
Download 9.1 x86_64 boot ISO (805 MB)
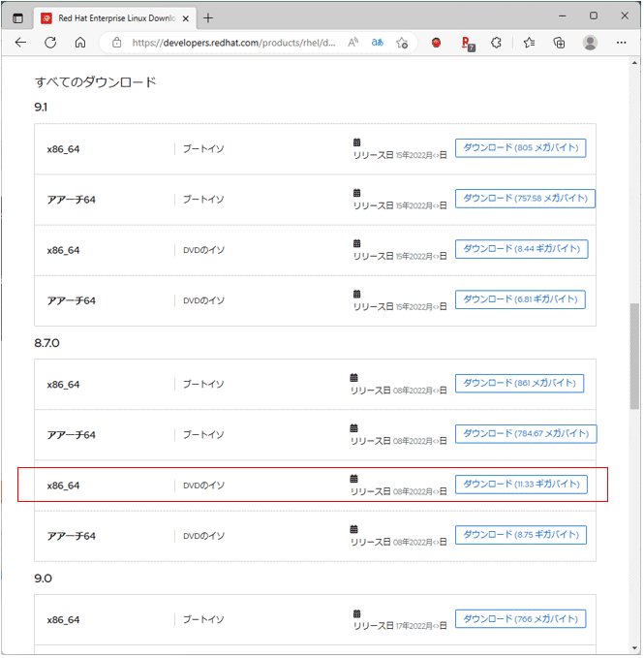(520, 147)
